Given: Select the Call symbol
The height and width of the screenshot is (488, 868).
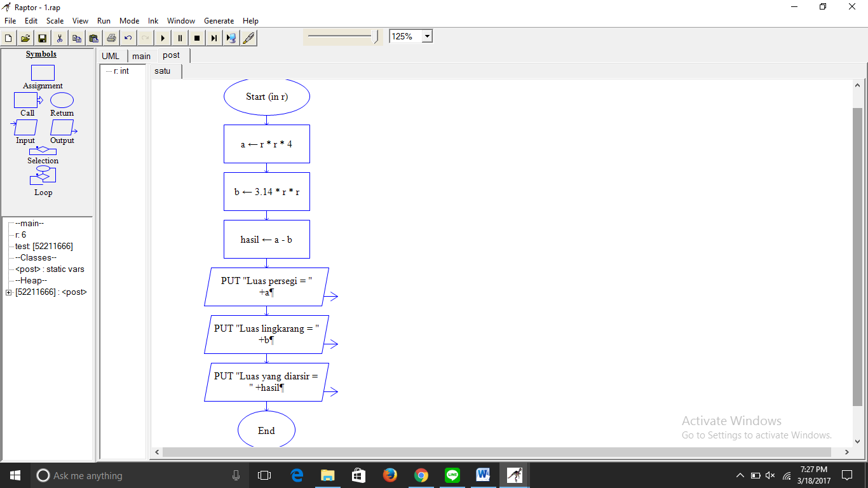Looking at the screenshot, I should (x=27, y=100).
